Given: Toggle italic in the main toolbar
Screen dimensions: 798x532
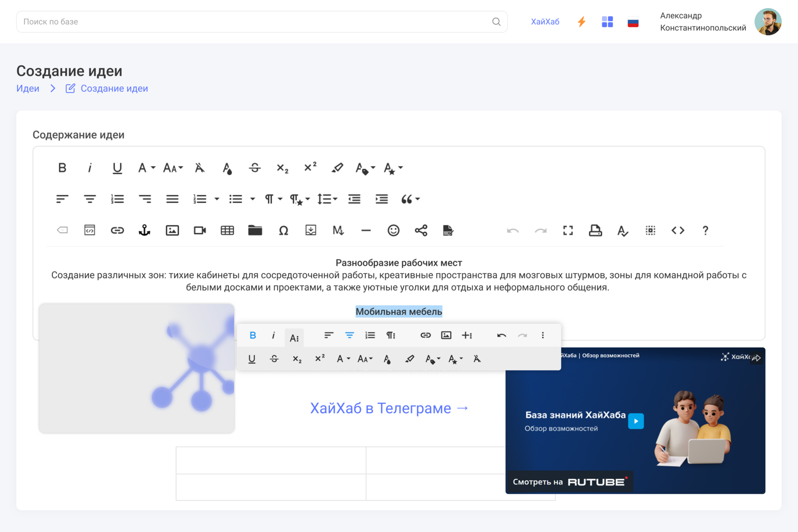Looking at the screenshot, I should tap(90, 168).
